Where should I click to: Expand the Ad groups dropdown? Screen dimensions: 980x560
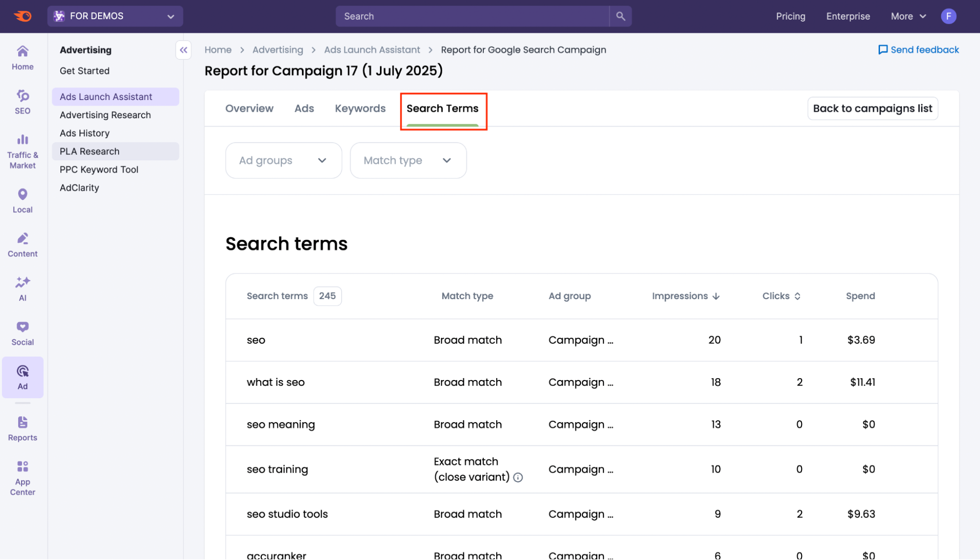pos(283,160)
